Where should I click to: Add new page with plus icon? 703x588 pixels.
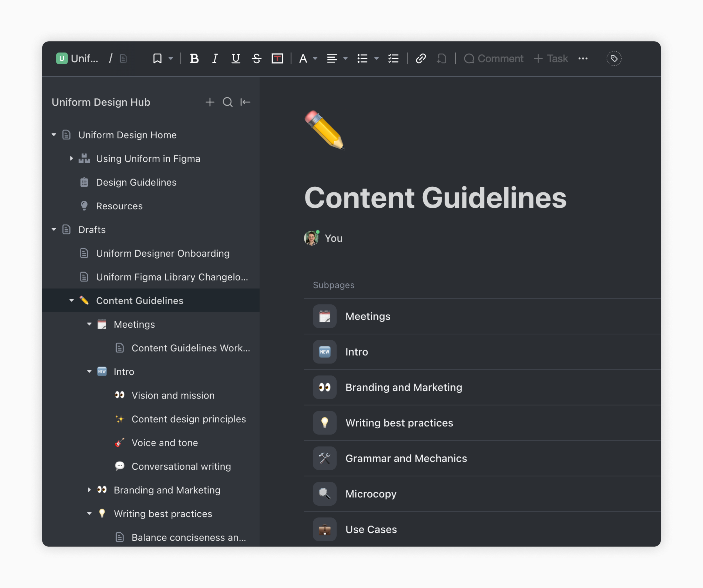tap(210, 102)
